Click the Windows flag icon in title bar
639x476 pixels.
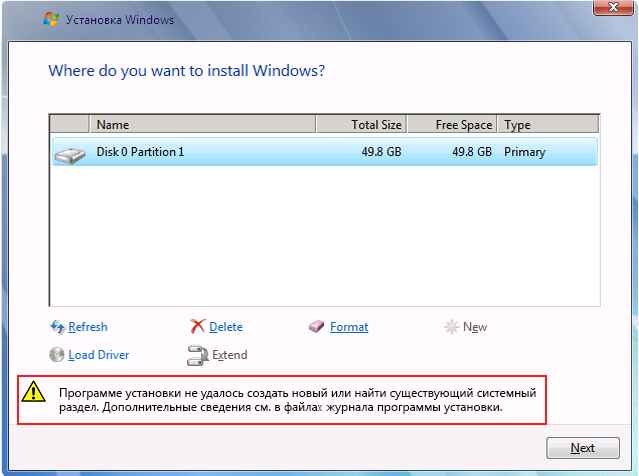point(51,19)
